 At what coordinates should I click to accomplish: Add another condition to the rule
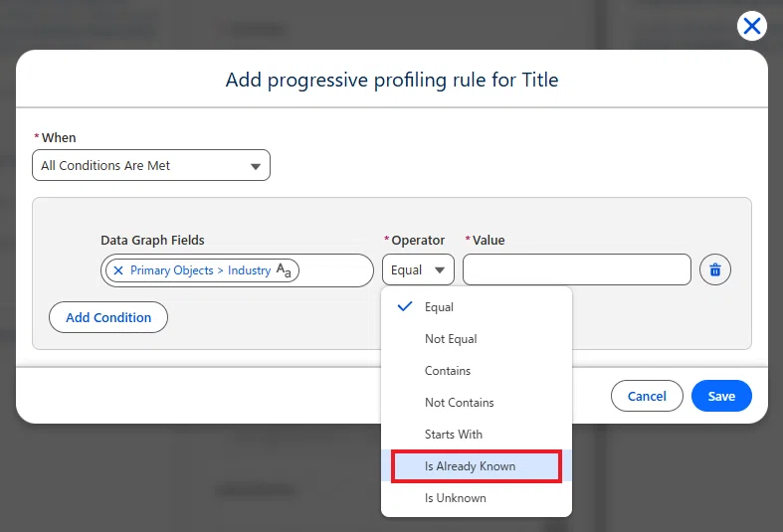108,317
